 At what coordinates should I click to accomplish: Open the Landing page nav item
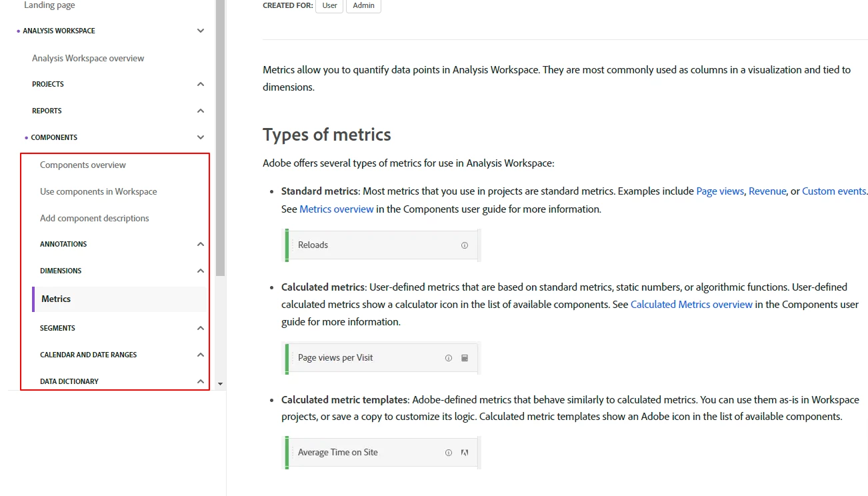click(49, 5)
